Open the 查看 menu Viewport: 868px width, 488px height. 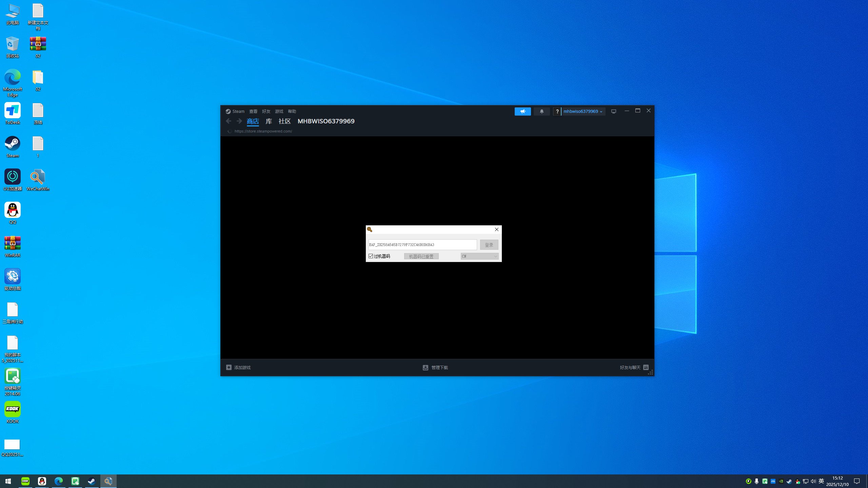coord(253,111)
